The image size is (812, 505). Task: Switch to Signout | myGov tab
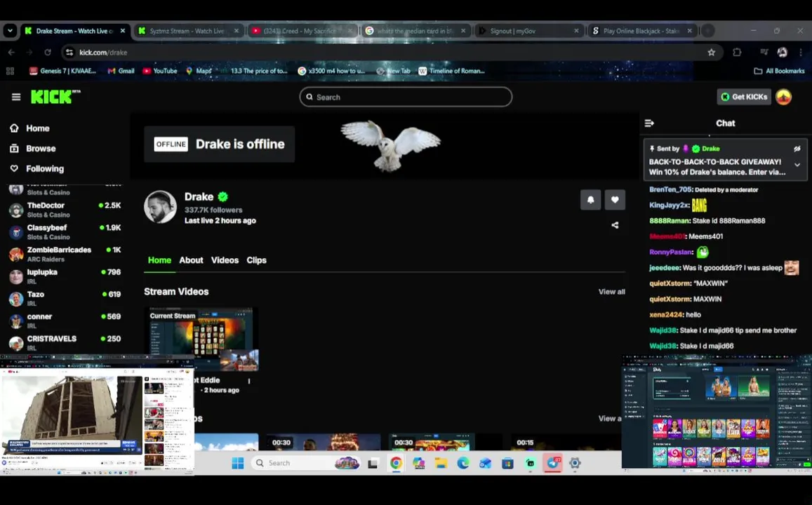tap(529, 31)
